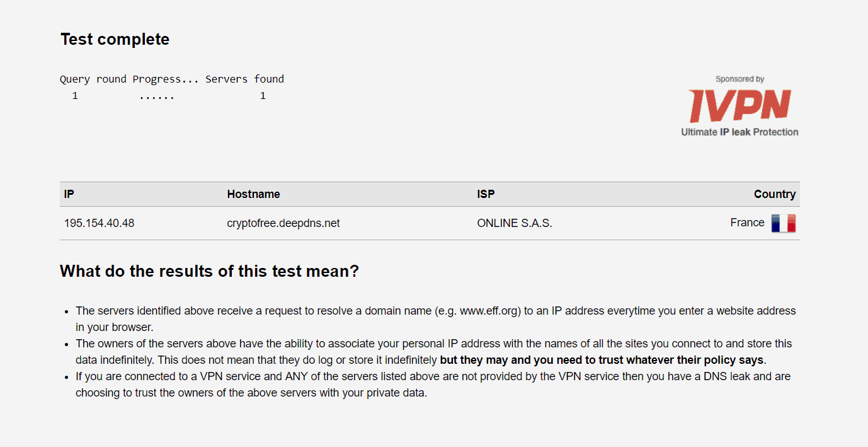868x447 pixels.
Task: Click the bullet about VPN DNS leak
Action: [433, 385]
